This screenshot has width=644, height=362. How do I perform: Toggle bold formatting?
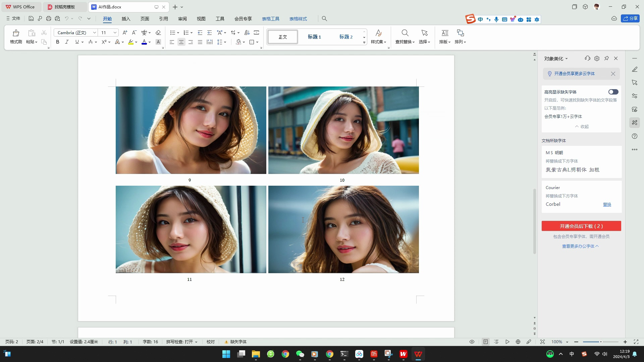point(58,42)
